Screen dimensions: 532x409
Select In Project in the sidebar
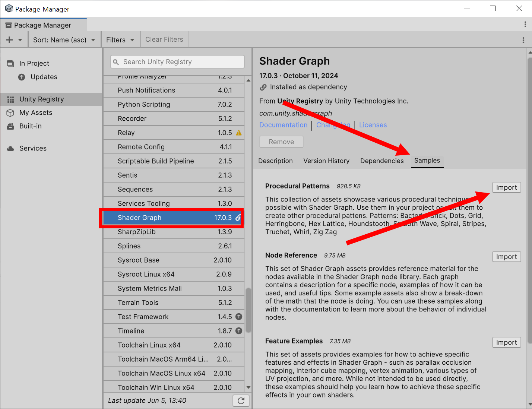click(x=51, y=63)
